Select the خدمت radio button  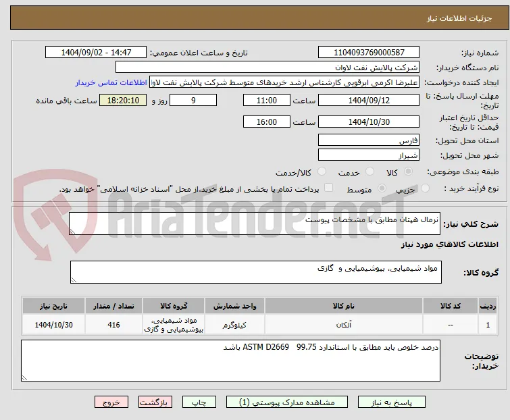coord(369,172)
